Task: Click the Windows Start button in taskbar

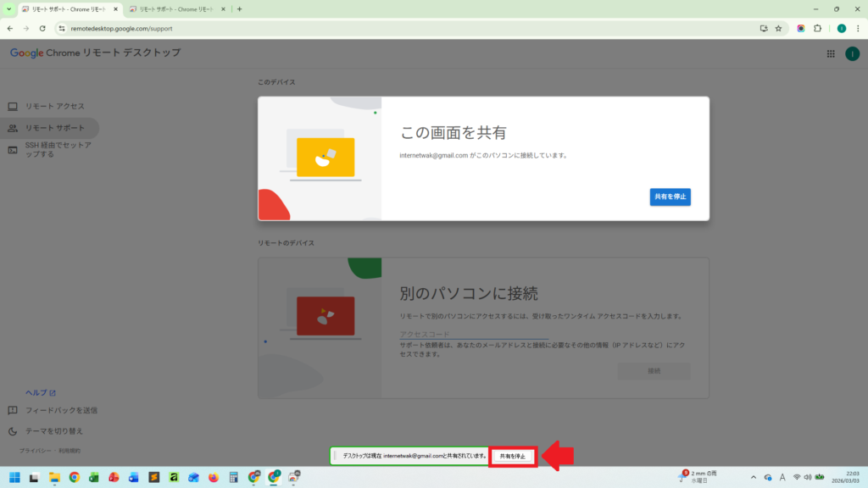Action: tap(14, 478)
